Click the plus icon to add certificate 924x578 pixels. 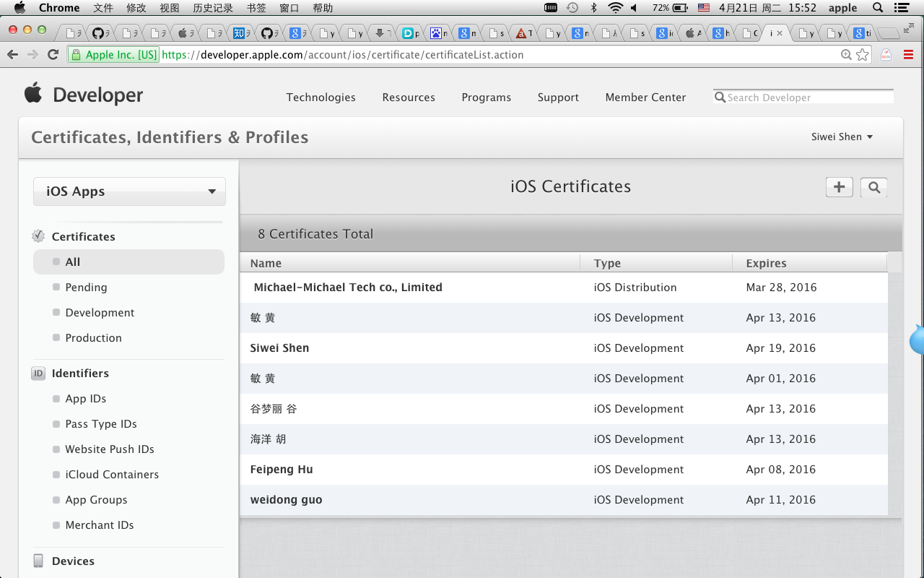[839, 187]
